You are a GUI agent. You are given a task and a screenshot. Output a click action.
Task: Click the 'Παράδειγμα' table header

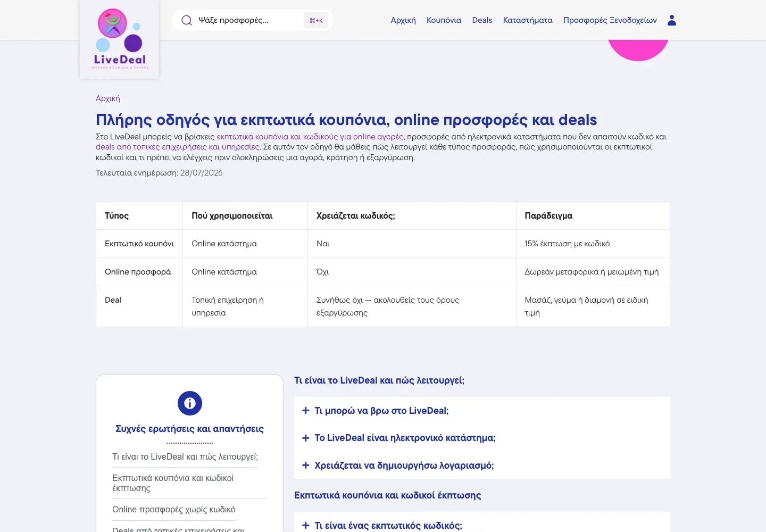(x=593, y=215)
